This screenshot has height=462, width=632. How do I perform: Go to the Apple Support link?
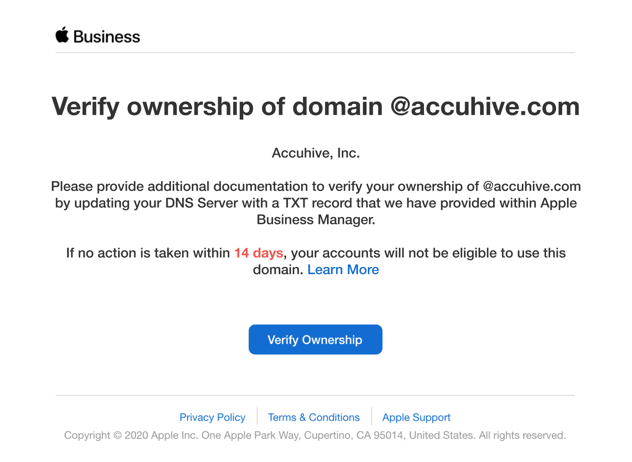[416, 417]
